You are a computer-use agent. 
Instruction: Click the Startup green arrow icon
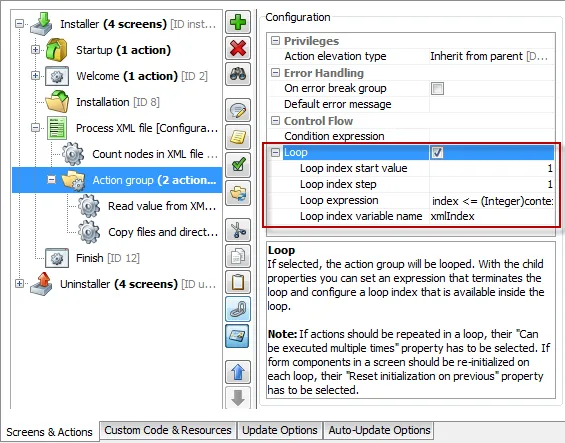(x=57, y=50)
